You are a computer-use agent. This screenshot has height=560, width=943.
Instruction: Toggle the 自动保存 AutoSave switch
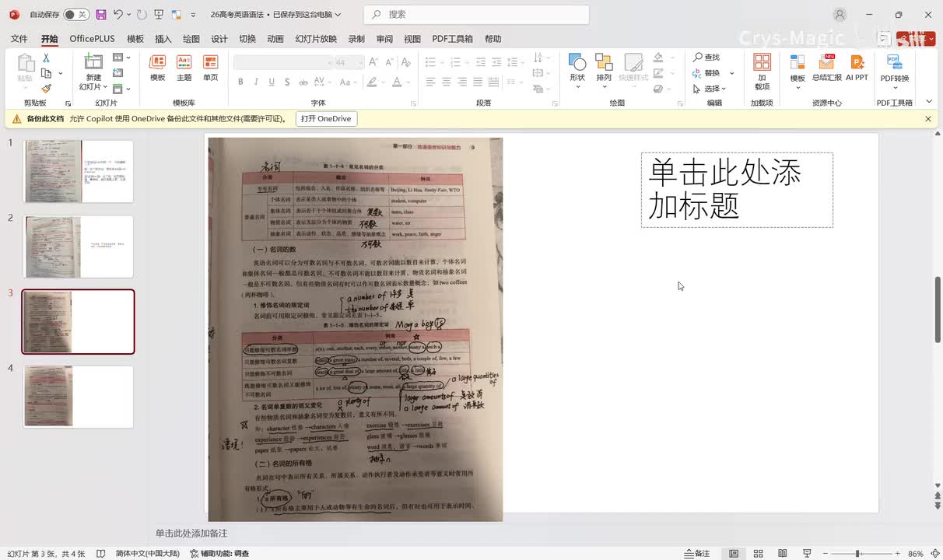click(x=75, y=15)
